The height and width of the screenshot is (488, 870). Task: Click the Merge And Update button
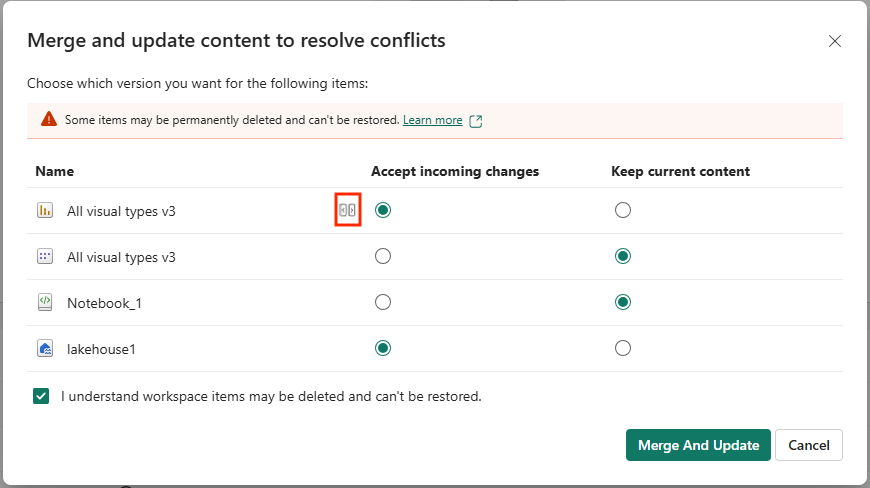698,445
